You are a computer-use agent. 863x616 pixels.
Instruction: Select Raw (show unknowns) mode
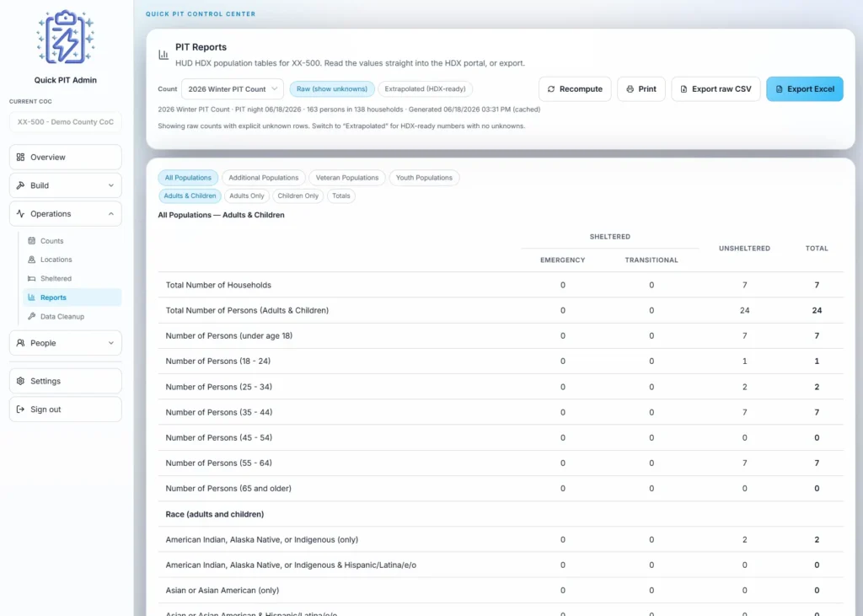click(332, 89)
